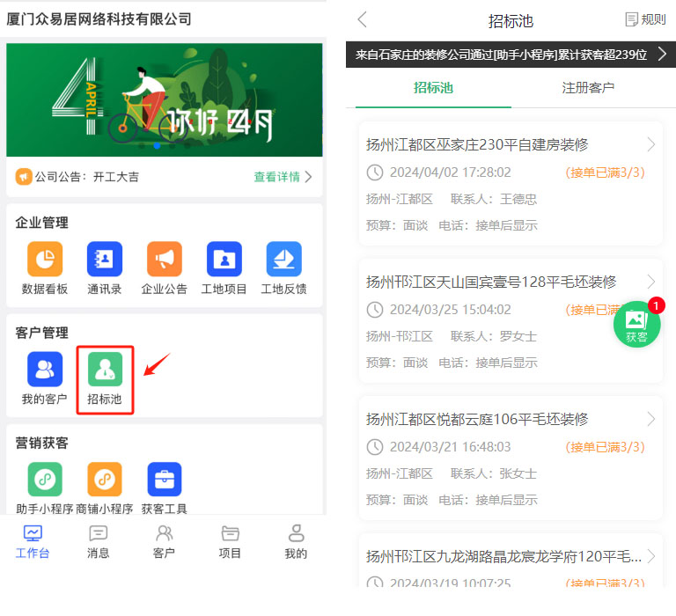Open the 企业公告 announcement icon
Screen dimensions: 676x616
[x=164, y=259]
